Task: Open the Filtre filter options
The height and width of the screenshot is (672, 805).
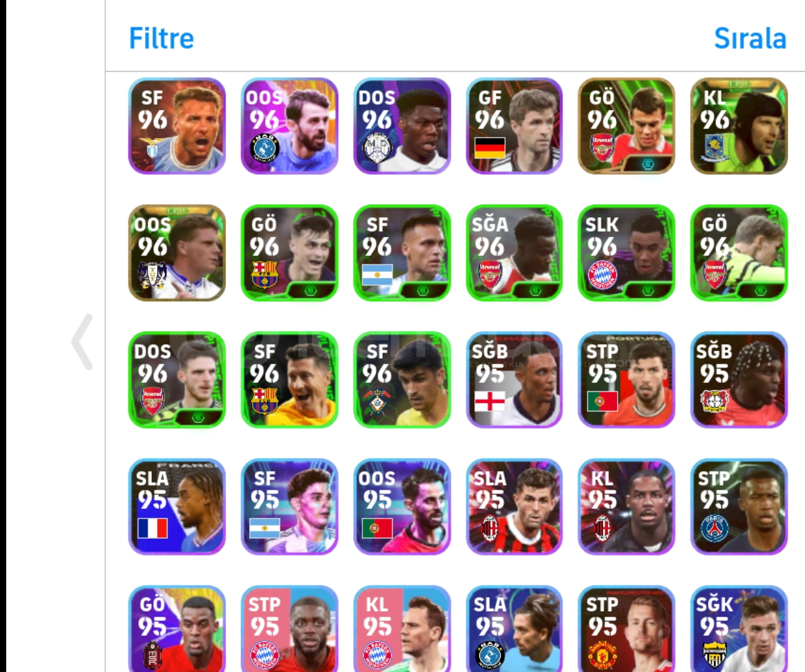Action: point(161,38)
